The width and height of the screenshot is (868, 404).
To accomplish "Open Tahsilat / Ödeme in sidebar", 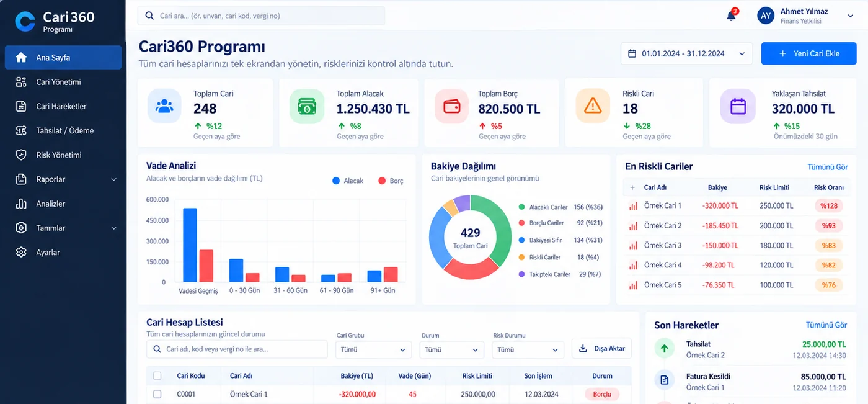I will [x=63, y=130].
